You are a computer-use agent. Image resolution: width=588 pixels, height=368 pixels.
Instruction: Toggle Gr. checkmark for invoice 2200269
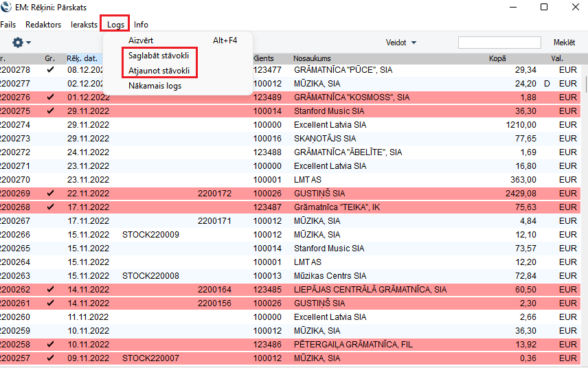coord(49,194)
